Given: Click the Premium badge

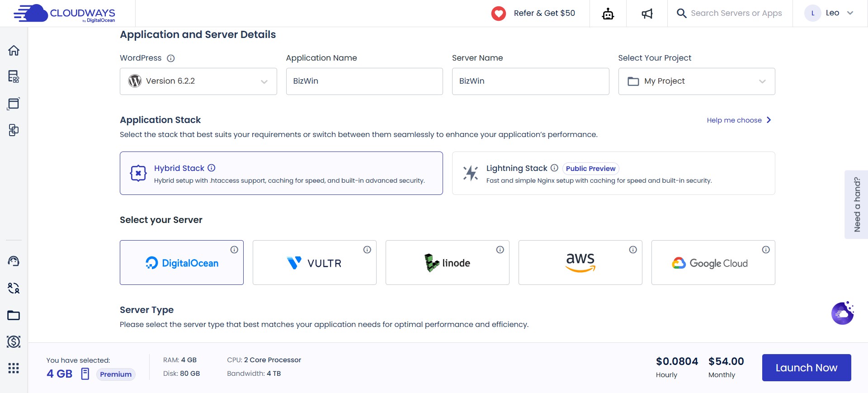Looking at the screenshot, I should 116,374.
